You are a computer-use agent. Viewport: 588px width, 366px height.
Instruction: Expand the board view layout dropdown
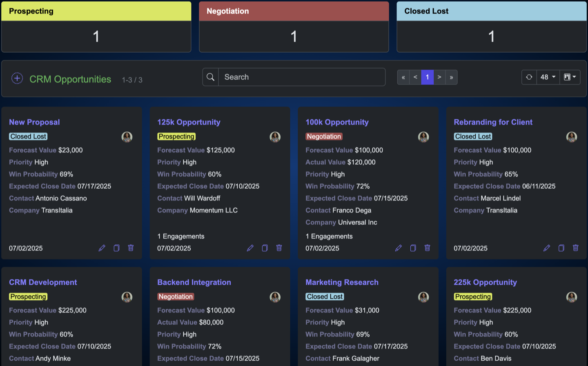pyautogui.click(x=570, y=77)
